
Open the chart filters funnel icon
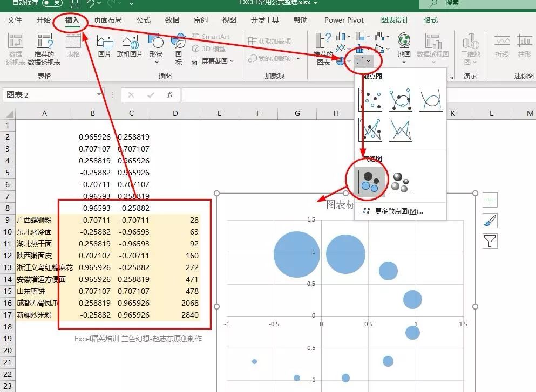point(490,241)
